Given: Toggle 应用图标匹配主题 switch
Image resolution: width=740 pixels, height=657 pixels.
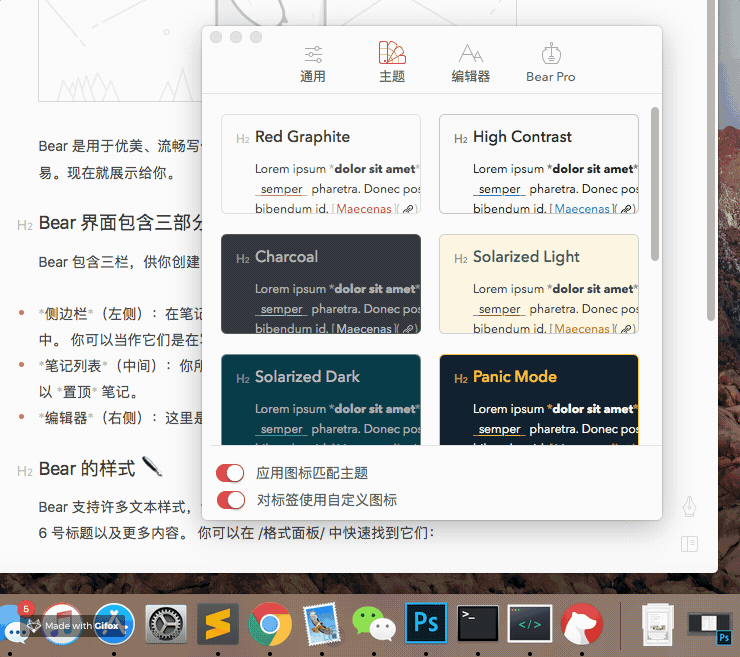Looking at the screenshot, I should coord(230,473).
